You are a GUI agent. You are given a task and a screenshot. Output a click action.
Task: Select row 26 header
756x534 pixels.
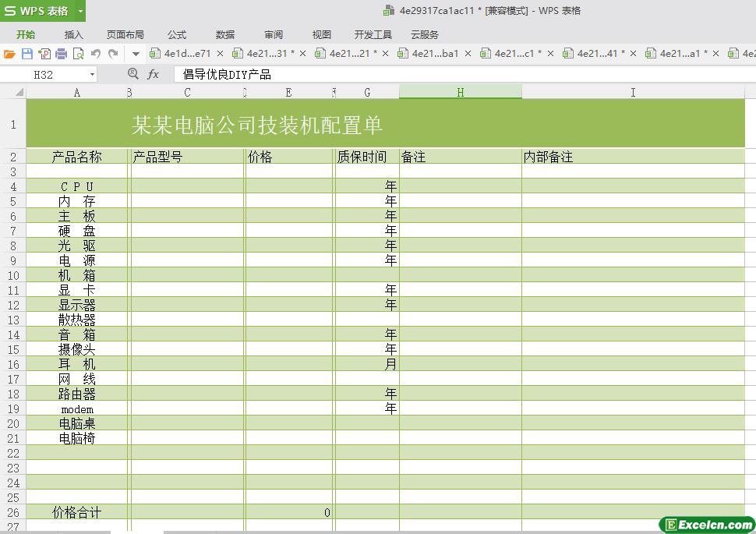[13, 512]
